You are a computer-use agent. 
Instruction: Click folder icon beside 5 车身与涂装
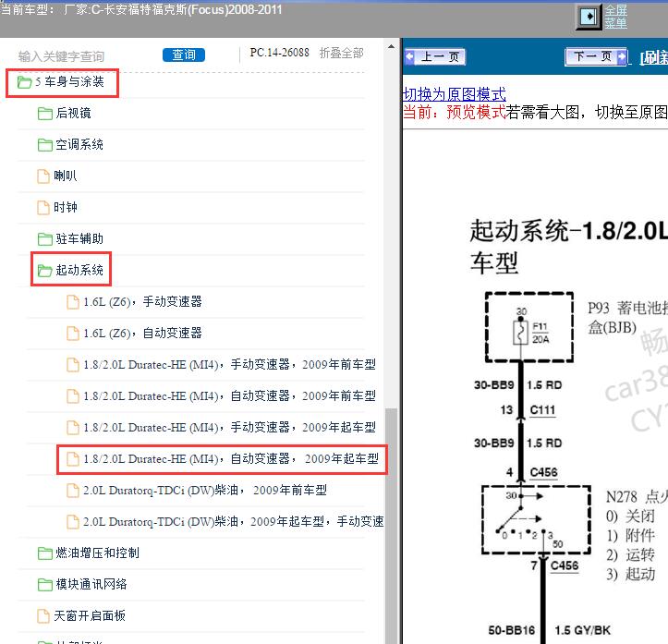[x=25, y=82]
